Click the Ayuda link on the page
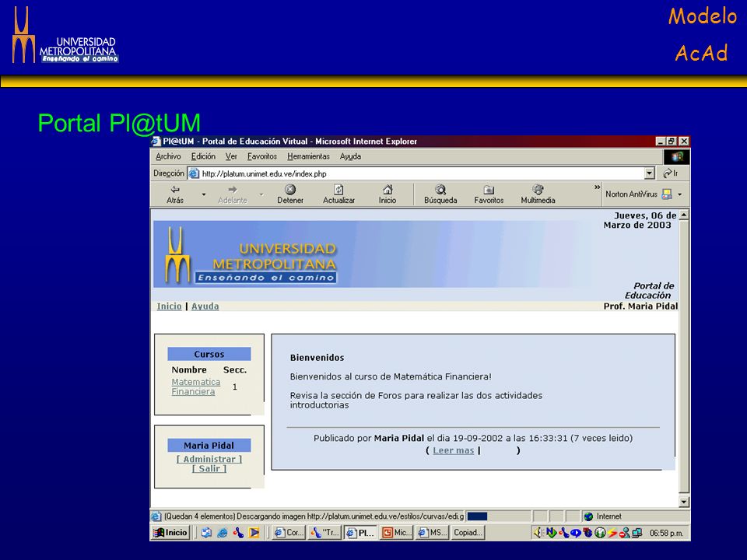 click(x=205, y=306)
